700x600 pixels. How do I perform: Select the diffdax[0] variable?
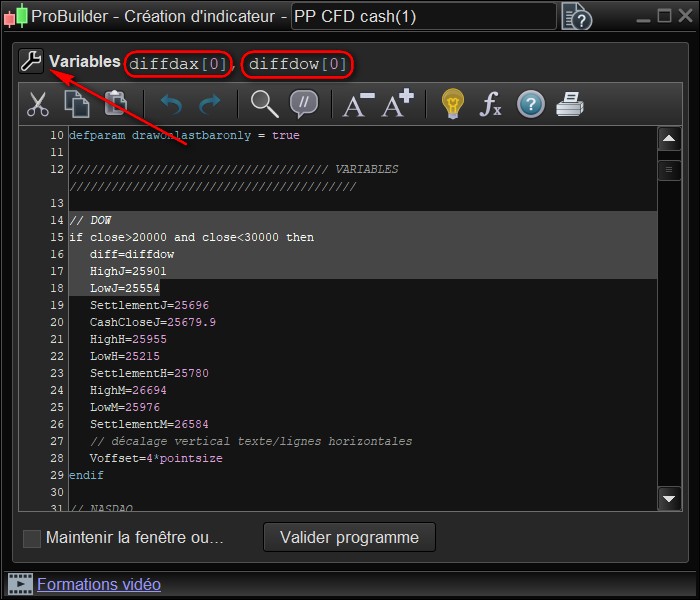click(178, 64)
